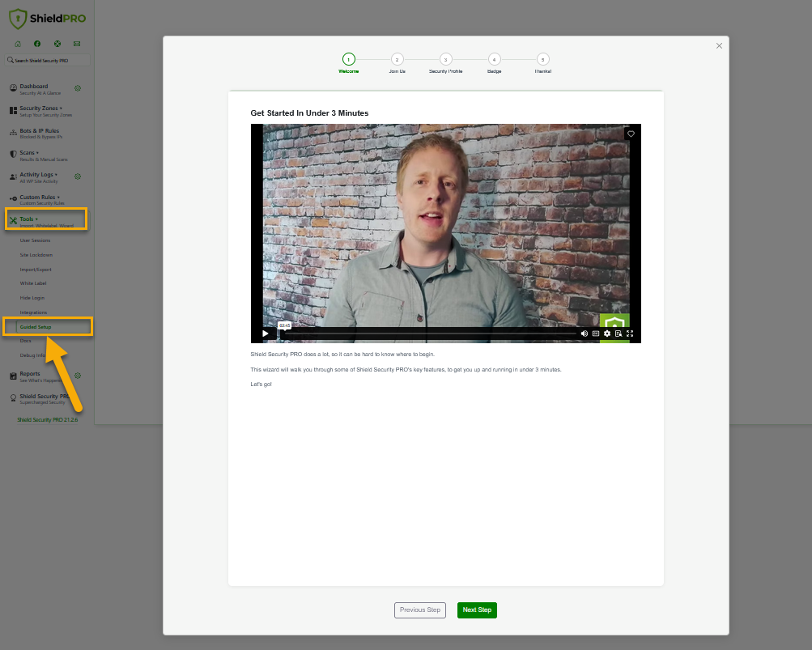Go to wizard step 4 Badge
This screenshot has width=812, height=650.
(x=494, y=59)
